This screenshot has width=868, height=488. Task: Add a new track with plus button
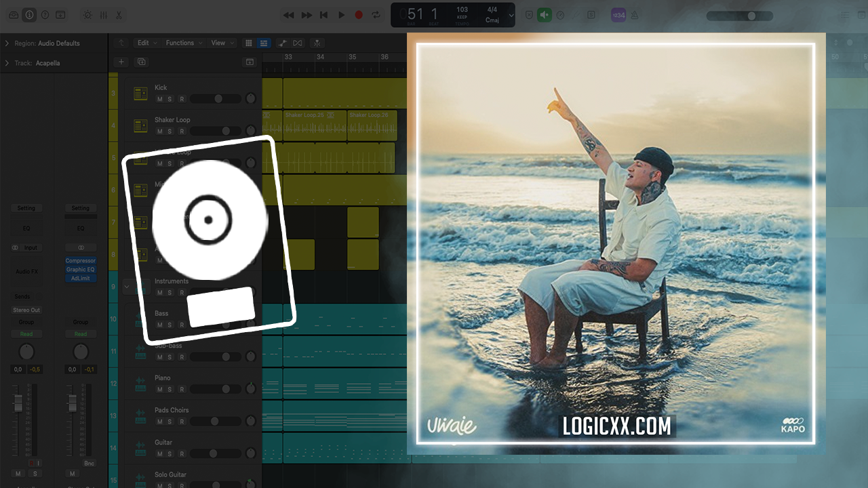tap(121, 62)
